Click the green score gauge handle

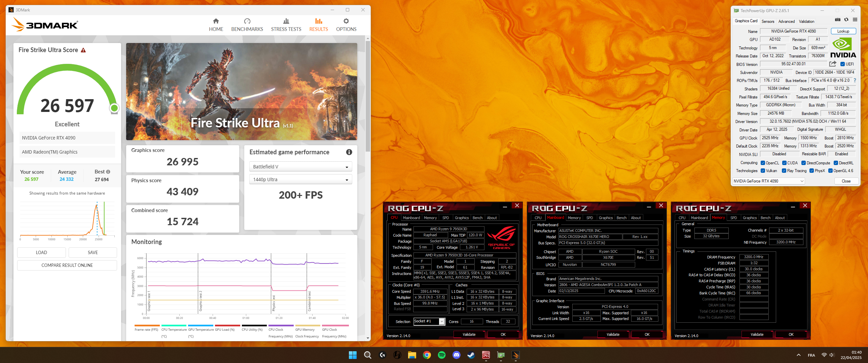[114, 108]
